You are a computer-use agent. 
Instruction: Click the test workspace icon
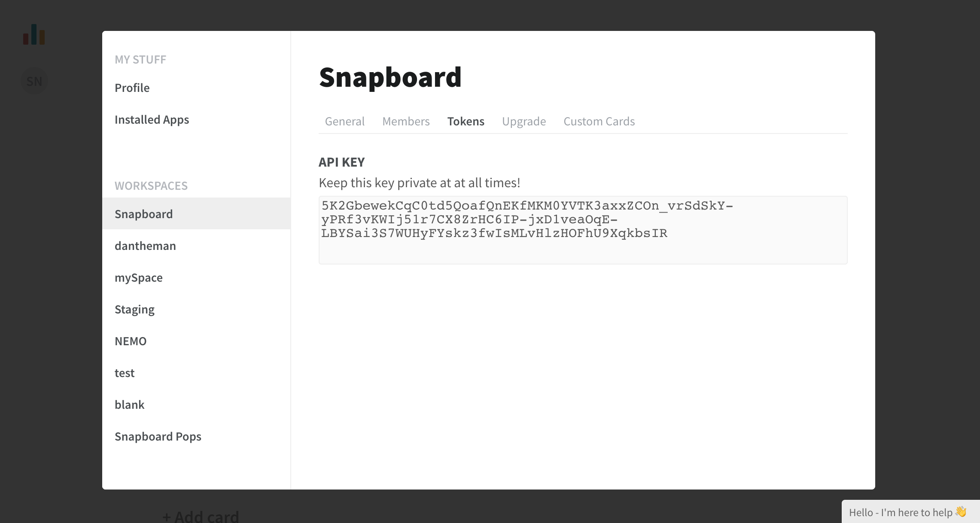[125, 373]
